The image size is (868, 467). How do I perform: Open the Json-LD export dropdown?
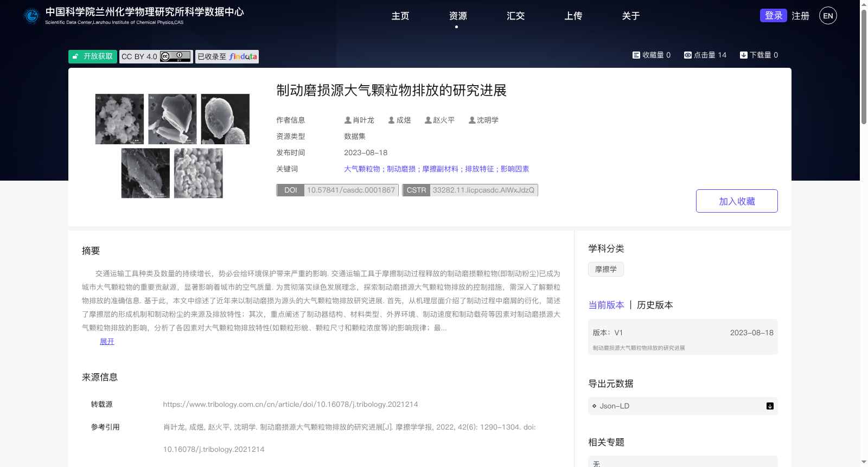pyautogui.click(x=683, y=406)
